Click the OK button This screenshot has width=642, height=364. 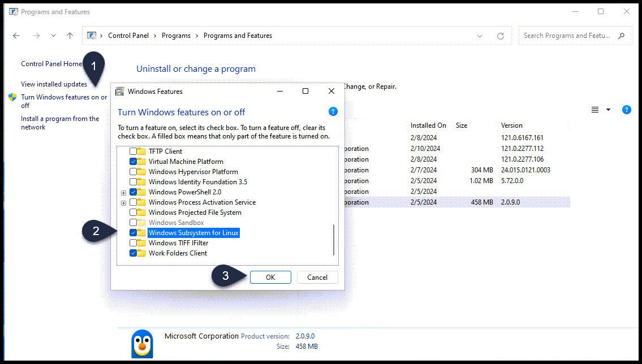270,278
